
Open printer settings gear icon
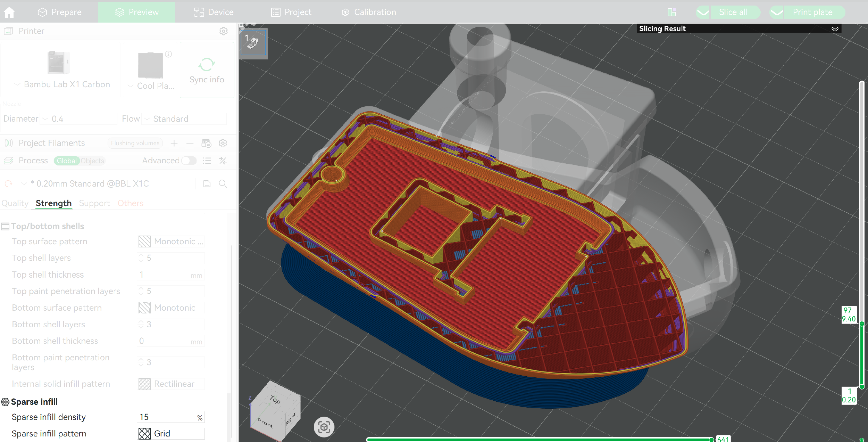click(223, 31)
